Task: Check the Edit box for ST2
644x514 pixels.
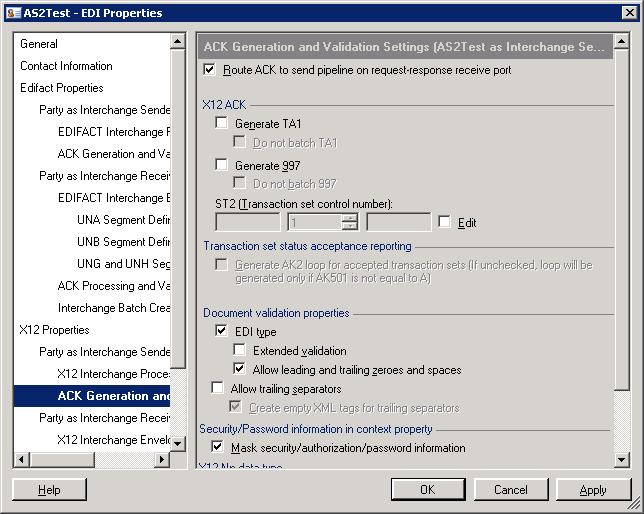Action: pos(444,221)
